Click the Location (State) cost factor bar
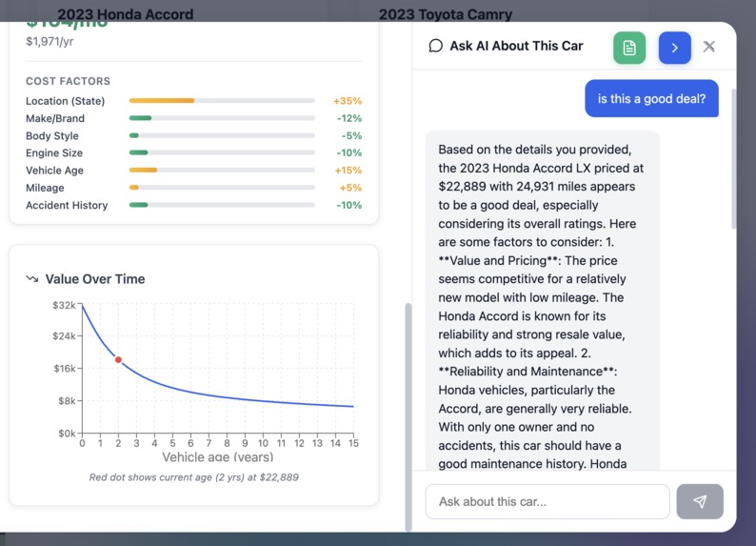The image size is (756, 546). click(222, 101)
